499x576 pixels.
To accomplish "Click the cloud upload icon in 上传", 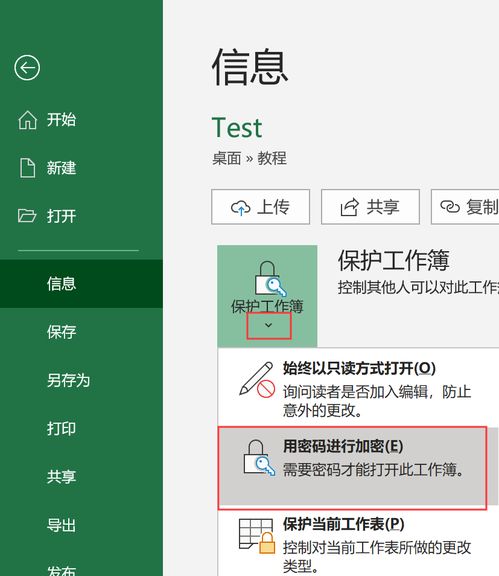I will click(x=241, y=208).
